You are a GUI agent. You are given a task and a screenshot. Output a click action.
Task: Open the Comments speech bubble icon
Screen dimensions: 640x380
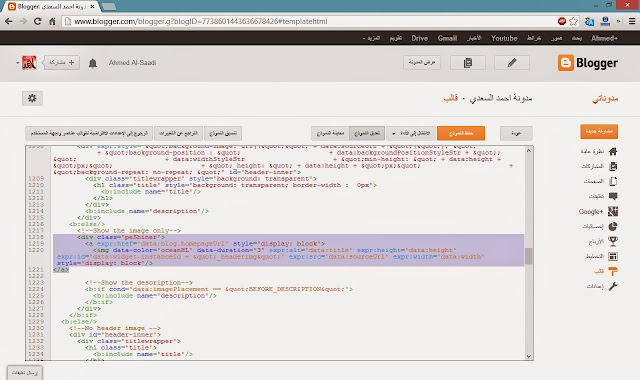point(613,196)
